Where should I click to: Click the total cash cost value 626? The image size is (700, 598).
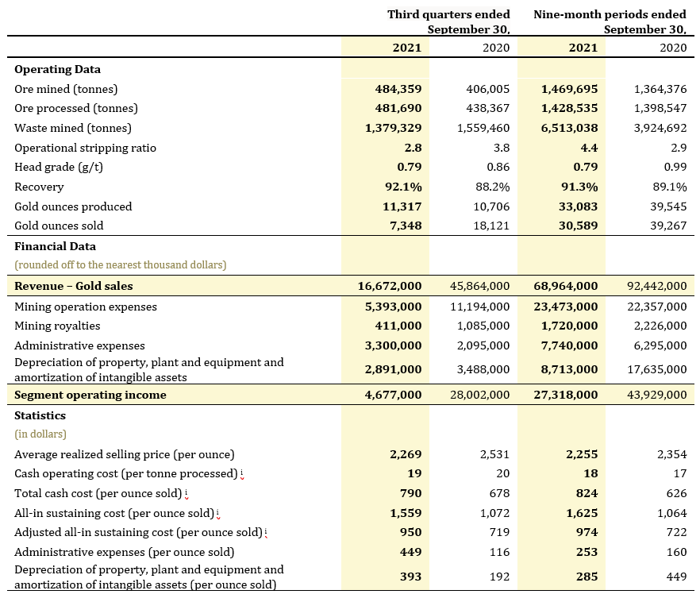[x=676, y=493]
